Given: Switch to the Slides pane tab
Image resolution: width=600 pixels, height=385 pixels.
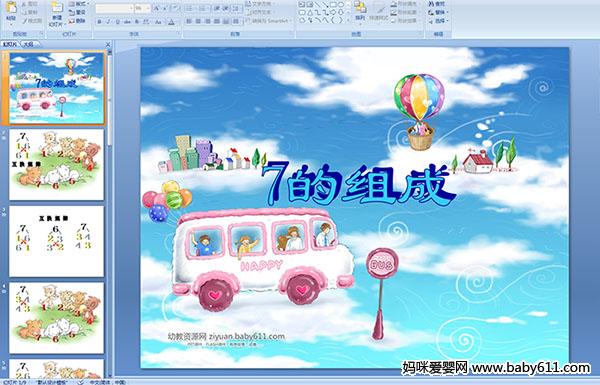Looking at the screenshot, I should point(10,44).
